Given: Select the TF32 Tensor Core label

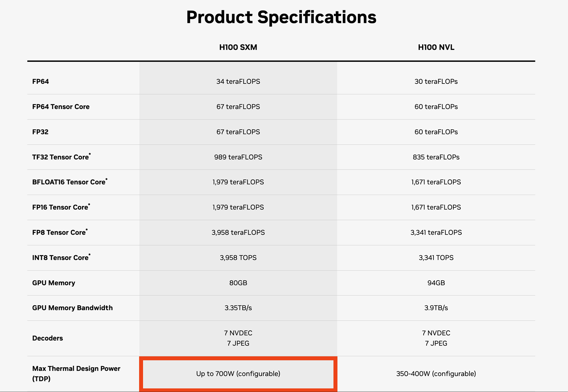Looking at the screenshot, I should tap(61, 157).
